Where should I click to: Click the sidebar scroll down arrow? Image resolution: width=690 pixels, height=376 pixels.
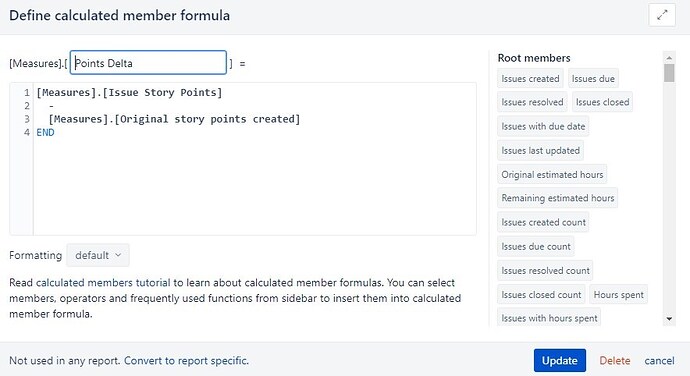click(x=669, y=319)
